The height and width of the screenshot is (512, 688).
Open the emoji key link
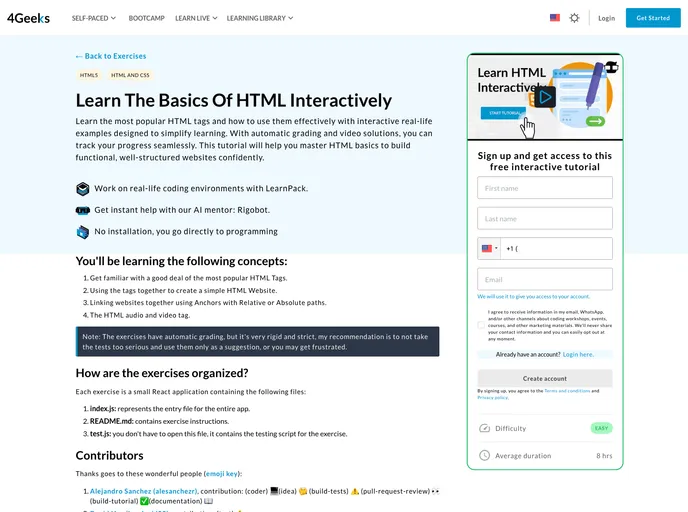(x=222, y=474)
